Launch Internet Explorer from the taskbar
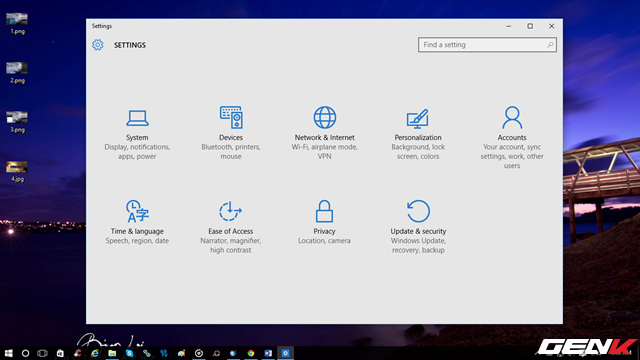640x360 pixels. pyautogui.click(x=95, y=353)
